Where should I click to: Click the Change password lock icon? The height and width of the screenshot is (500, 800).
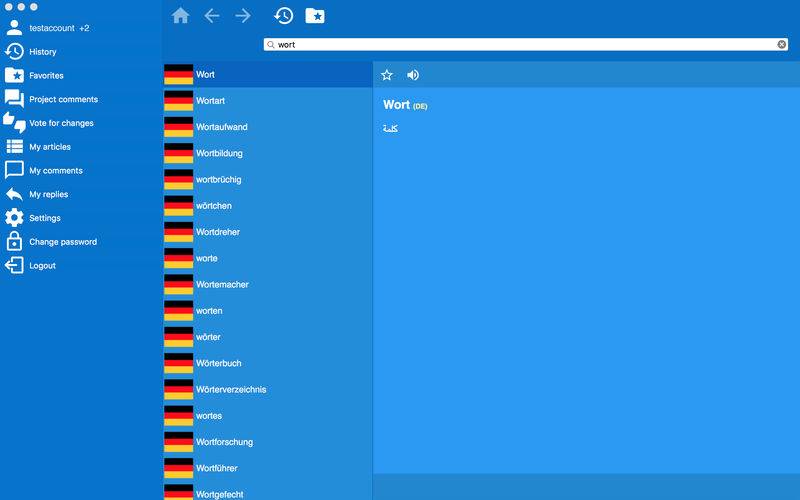point(14,241)
